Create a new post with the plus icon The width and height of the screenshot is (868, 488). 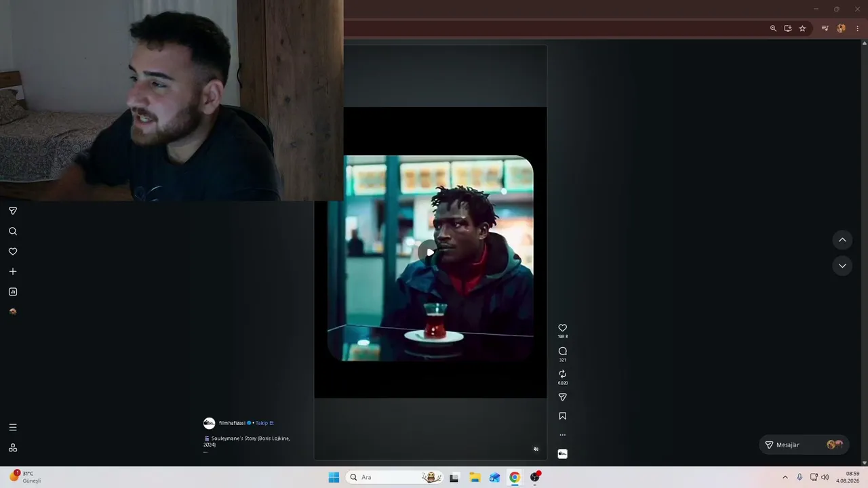13,272
